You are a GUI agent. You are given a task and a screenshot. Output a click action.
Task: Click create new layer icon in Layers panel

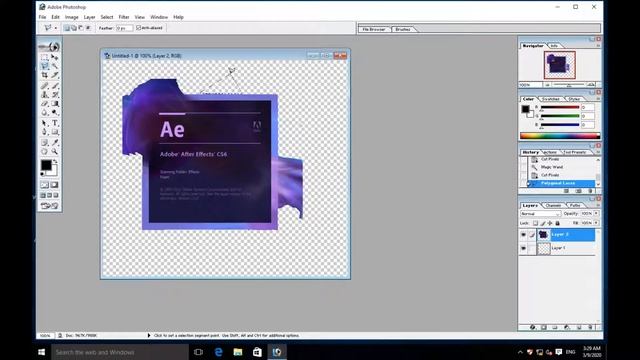579,327
